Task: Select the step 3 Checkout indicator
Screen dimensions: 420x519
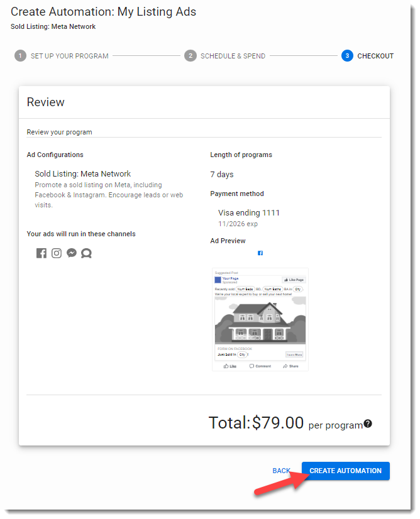Action: point(347,56)
